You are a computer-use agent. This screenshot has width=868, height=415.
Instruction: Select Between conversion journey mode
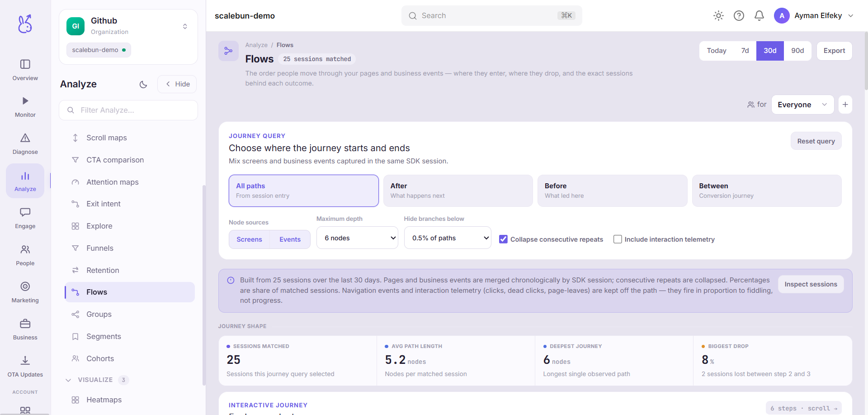tap(767, 191)
